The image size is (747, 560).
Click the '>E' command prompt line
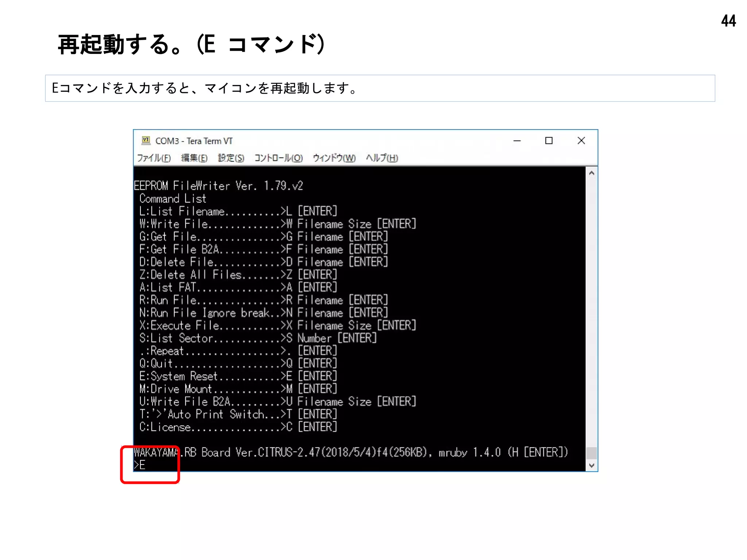140,465
